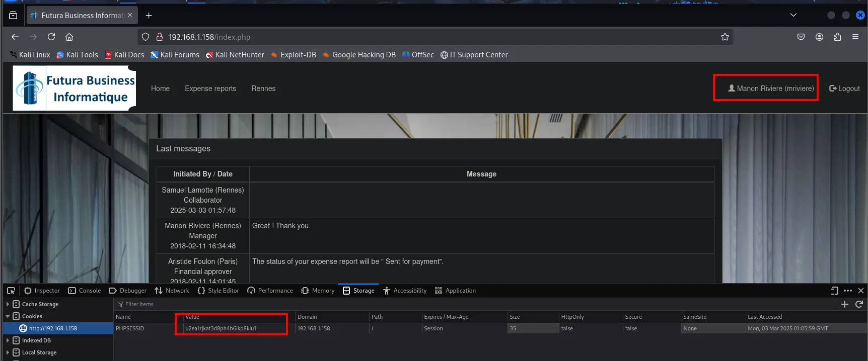Expand the Cache Storage tree node
868x361 pixels.
pos(8,304)
